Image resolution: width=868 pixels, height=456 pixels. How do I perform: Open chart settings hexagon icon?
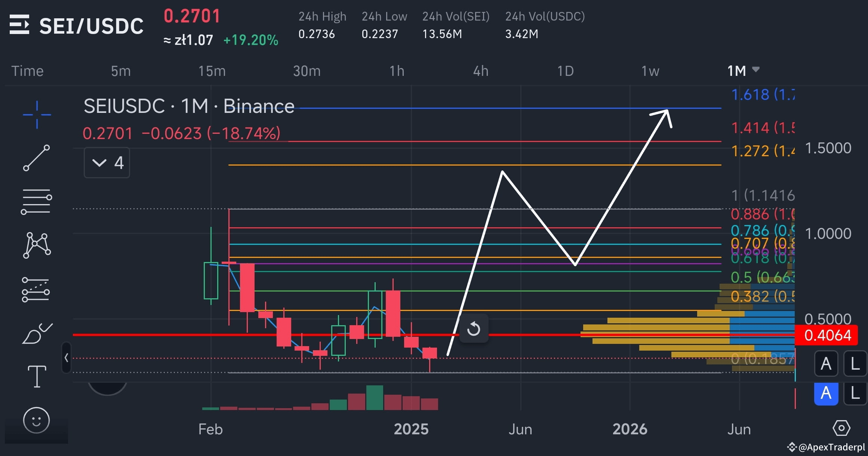[841, 428]
